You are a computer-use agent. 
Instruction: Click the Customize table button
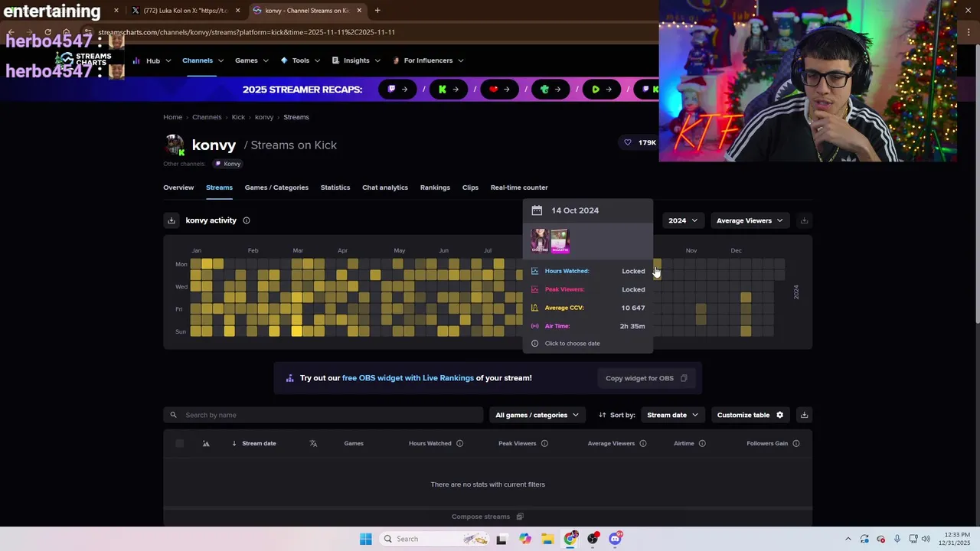click(750, 415)
